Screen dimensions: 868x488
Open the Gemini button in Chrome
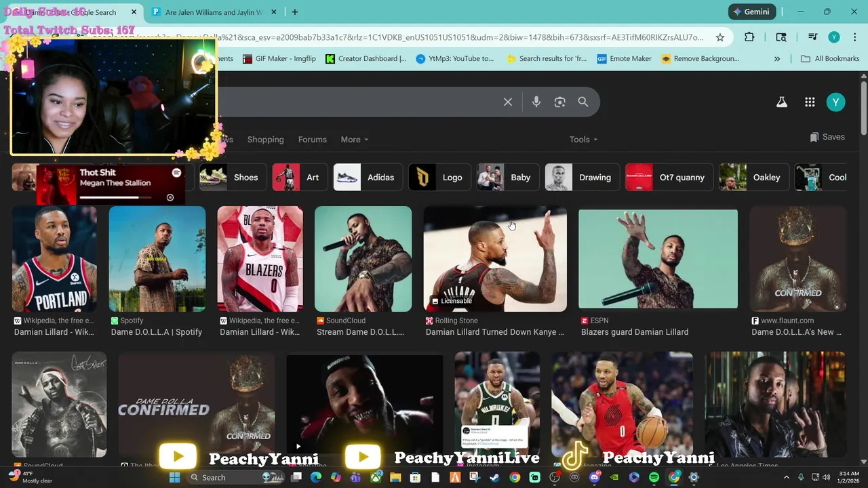pos(751,12)
